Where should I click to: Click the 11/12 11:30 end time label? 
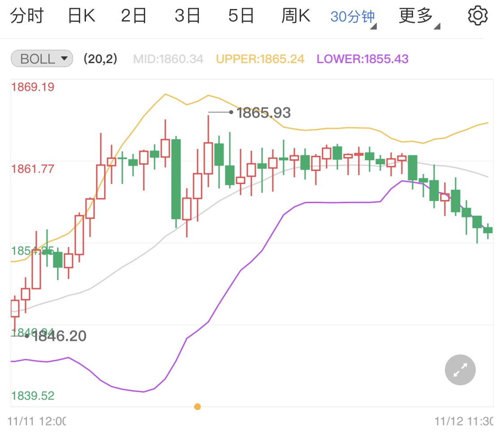click(464, 421)
